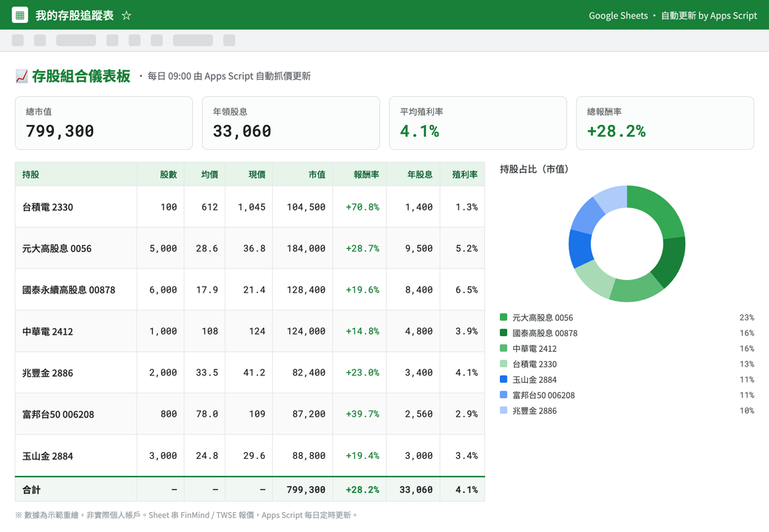Select the 元大高股息 0056 row name

(57, 249)
